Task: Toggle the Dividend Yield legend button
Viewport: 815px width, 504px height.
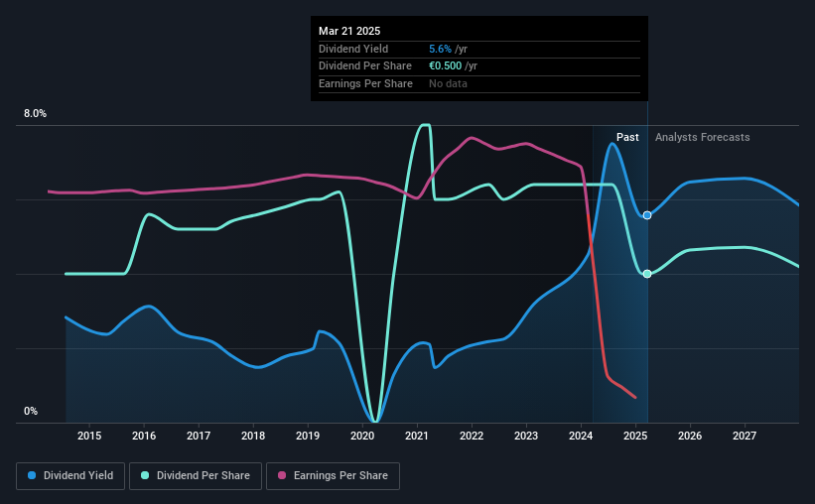Action: [70, 476]
